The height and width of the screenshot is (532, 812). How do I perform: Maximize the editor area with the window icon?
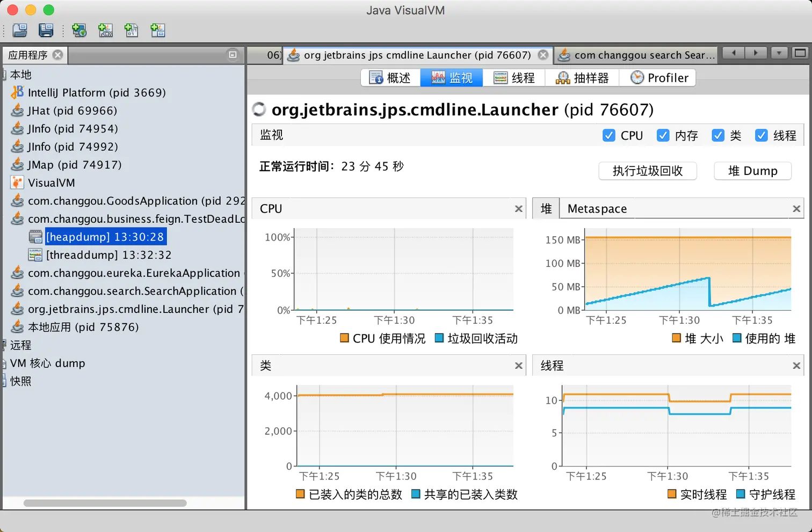(x=800, y=53)
